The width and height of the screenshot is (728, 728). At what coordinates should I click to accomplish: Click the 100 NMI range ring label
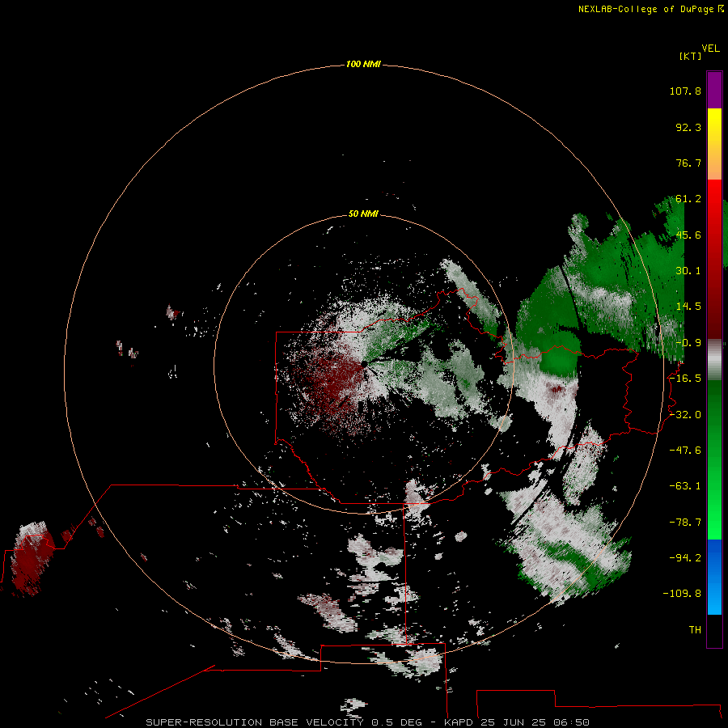(x=363, y=64)
